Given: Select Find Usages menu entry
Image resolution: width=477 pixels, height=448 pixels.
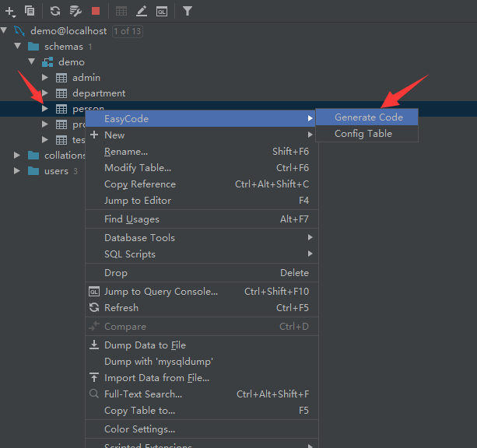Looking at the screenshot, I should 202,219.
